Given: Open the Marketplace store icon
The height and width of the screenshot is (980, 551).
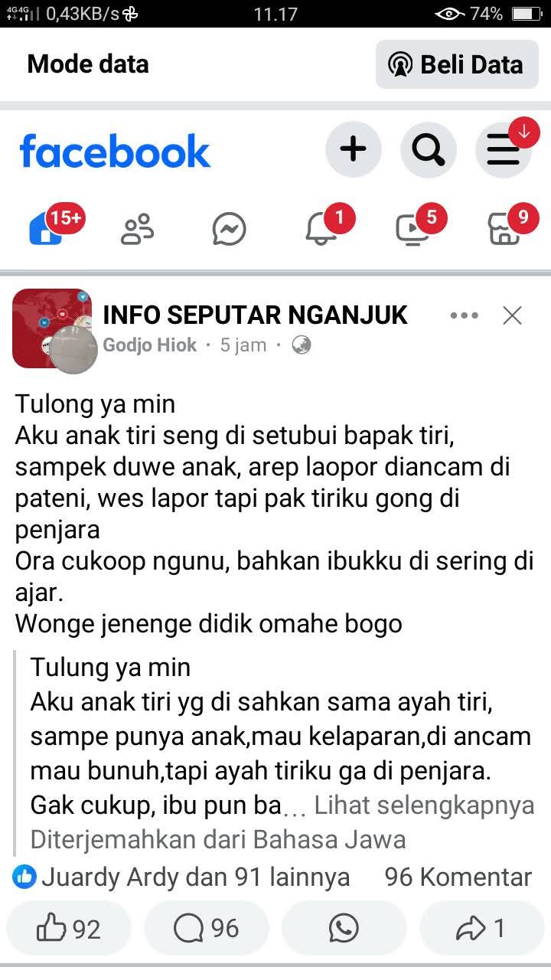Looking at the screenshot, I should click(504, 229).
